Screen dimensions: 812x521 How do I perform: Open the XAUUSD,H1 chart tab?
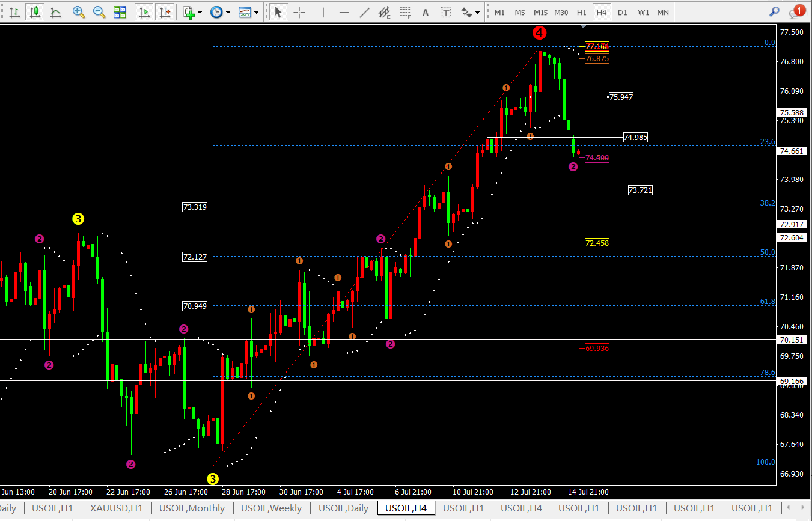(115, 508)
